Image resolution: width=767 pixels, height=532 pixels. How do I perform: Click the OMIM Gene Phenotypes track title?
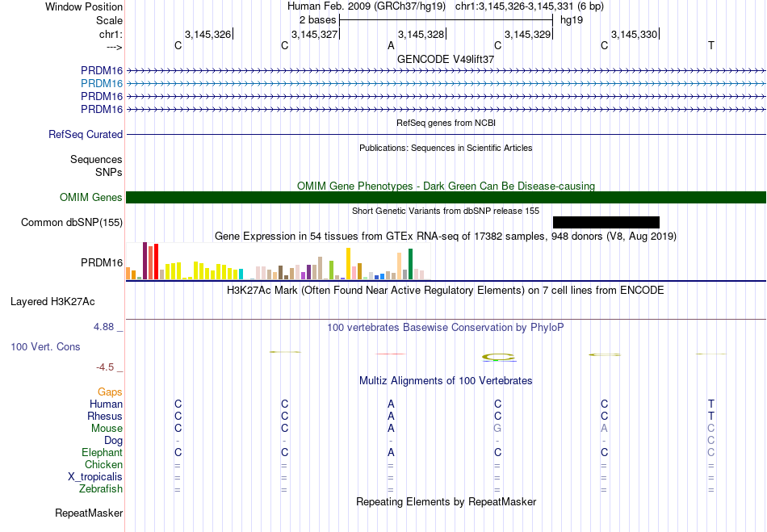tap(446, 186)
